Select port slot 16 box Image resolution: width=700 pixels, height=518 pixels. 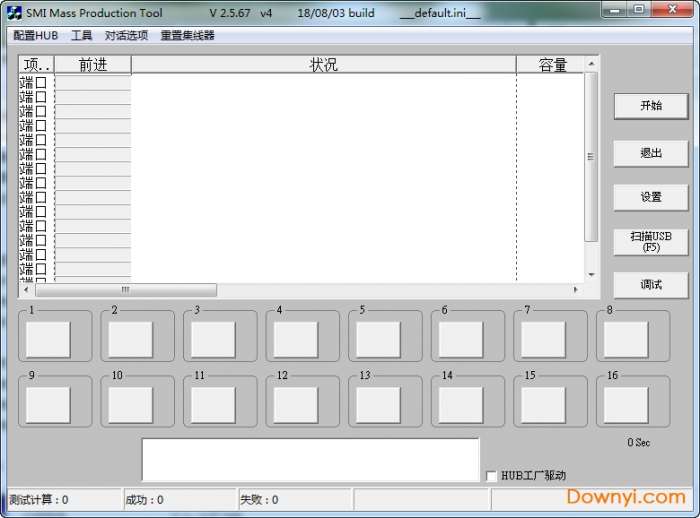[626, 405]
